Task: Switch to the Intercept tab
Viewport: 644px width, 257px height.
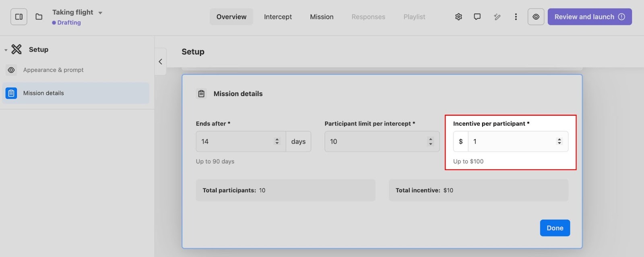Action: pyautogui.click(x=278, y=17)
